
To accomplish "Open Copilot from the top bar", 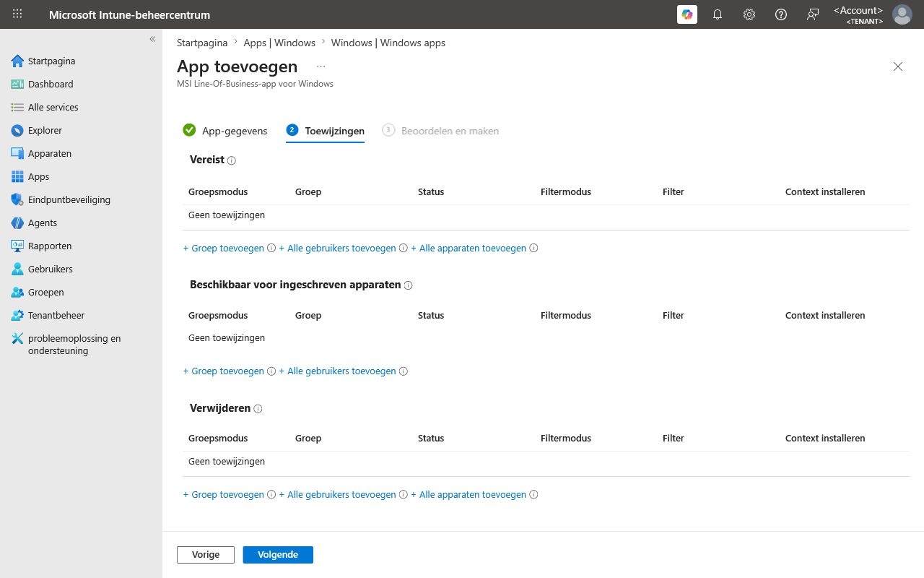I will [x=687, y=14].
